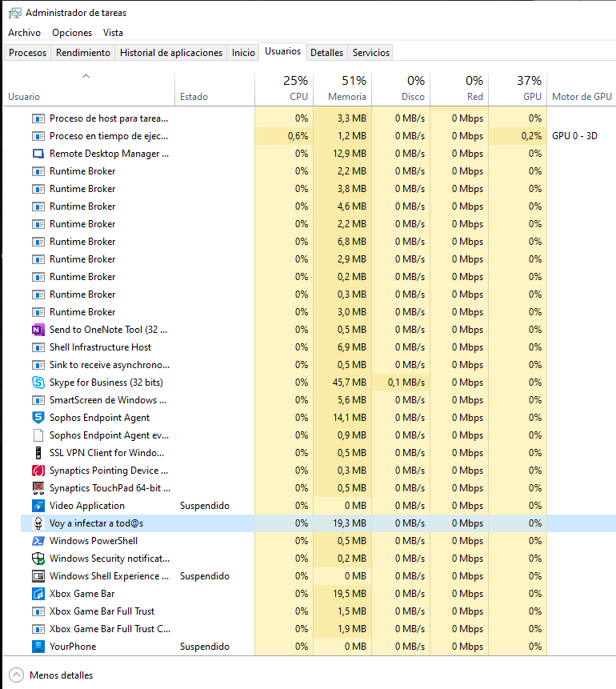Image resolution: width=616 pixels, height=689 pixels.
Task: Click the sort arrow above Usuario column
Action: click(x=86, y=77)
